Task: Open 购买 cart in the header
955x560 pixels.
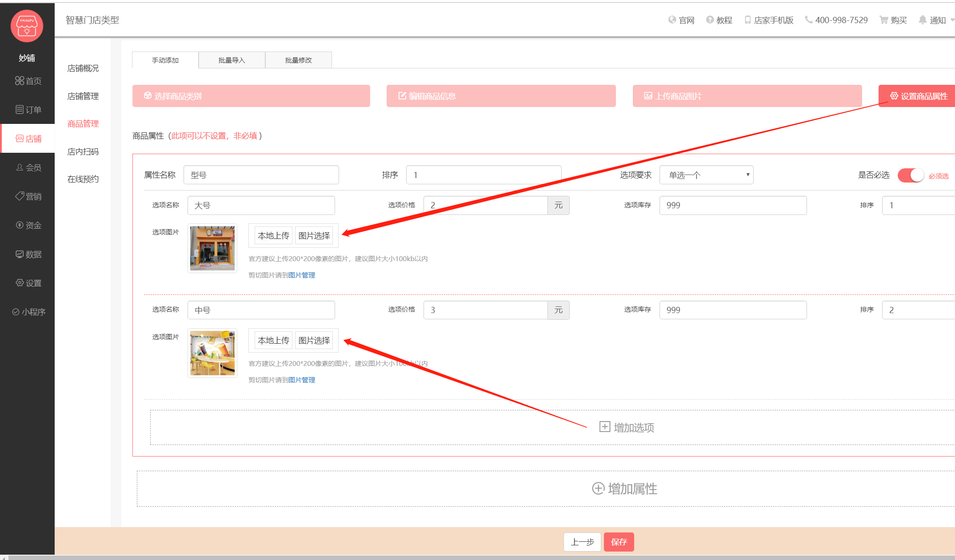Action: pyautogui.click(x=893, y=20)
